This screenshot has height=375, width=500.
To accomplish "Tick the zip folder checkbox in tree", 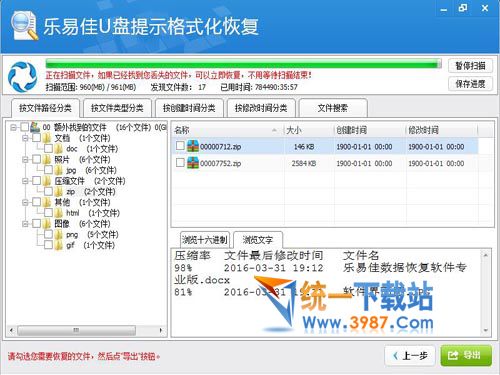I will (x=48, y=191).
